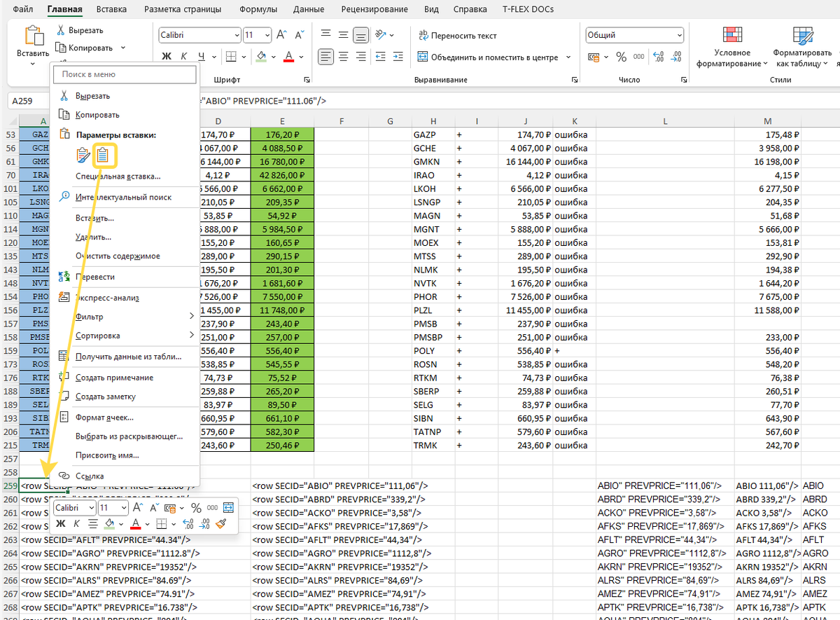
Task: Click the ribbon decrease decimal button
Action: [x=675, y=57]
